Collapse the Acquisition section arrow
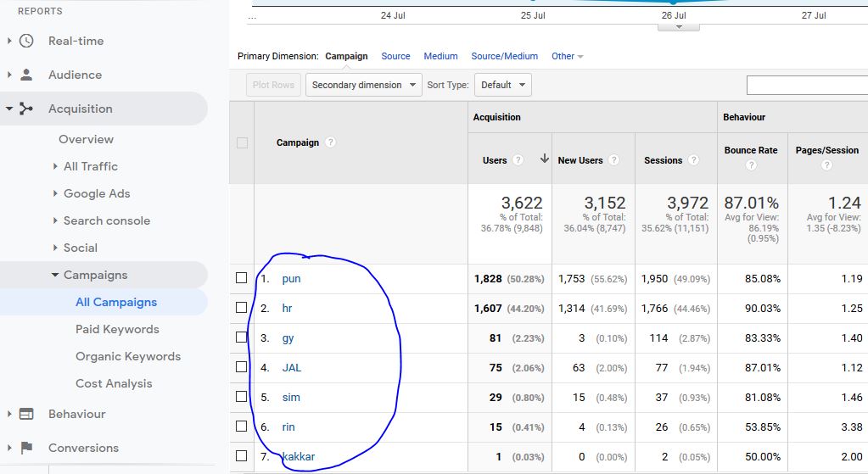 point(8,109)
